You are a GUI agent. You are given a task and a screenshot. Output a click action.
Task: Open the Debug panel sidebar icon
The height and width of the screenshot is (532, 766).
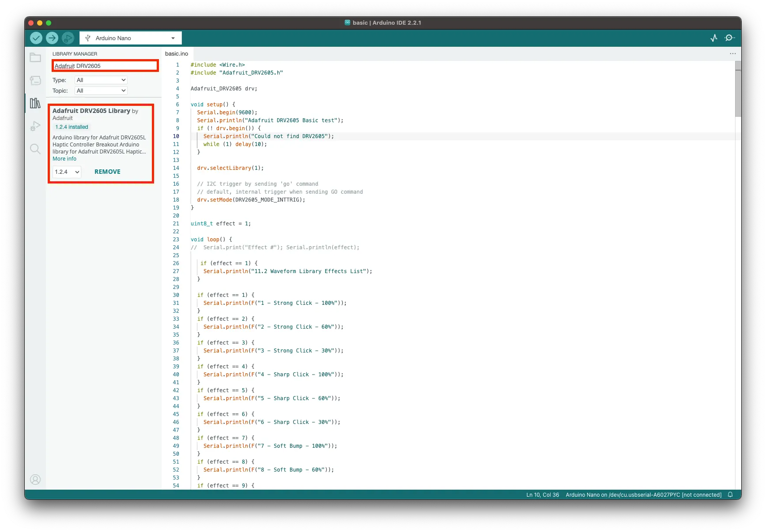click(35, 126)
